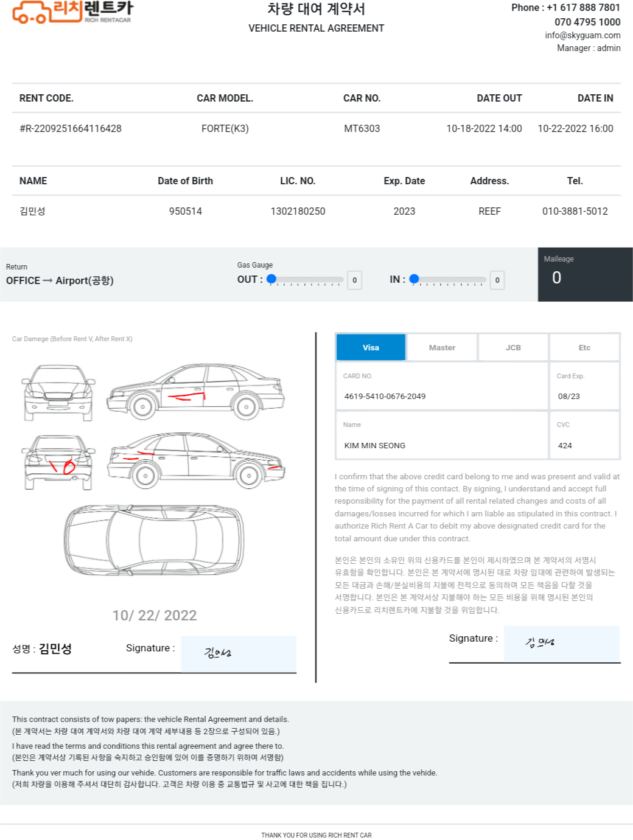
Task: Click the info@skyguam.com email address
Action: pos(582,35)
